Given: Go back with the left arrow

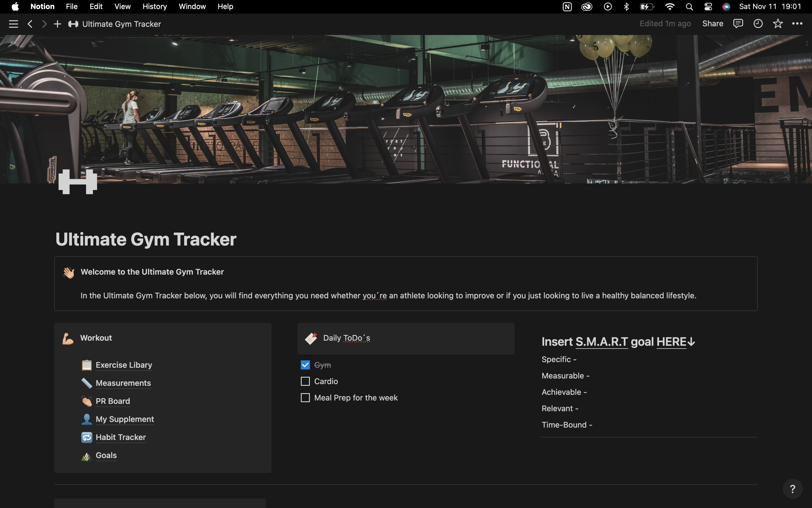Looking at the screenshot, I should (x=30, y=24).
